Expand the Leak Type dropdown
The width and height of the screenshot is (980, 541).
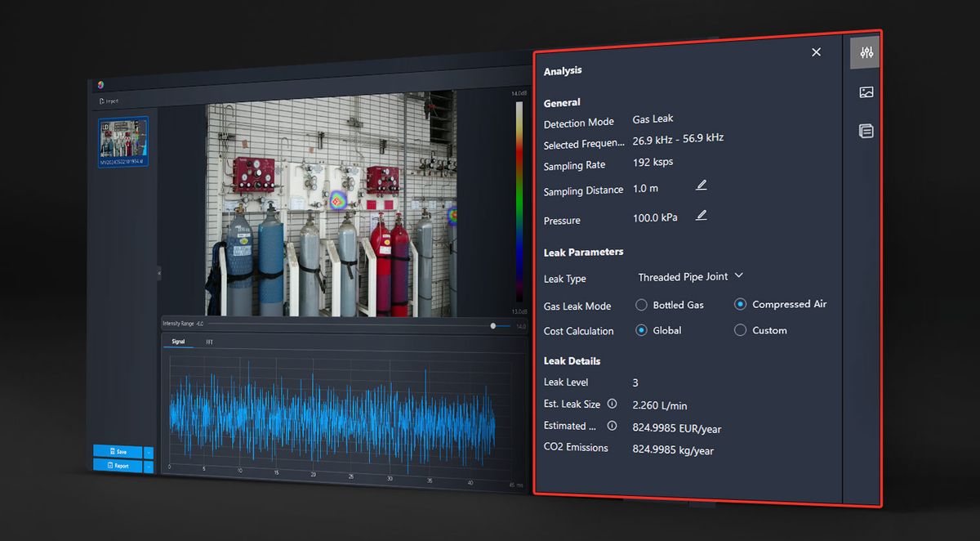[690, 277]
